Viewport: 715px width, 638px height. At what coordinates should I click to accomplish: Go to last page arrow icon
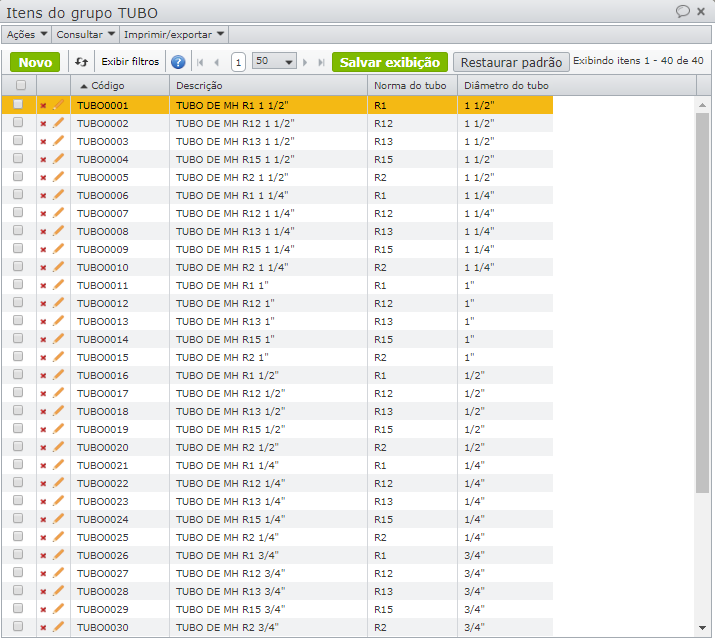click(321, 62)
